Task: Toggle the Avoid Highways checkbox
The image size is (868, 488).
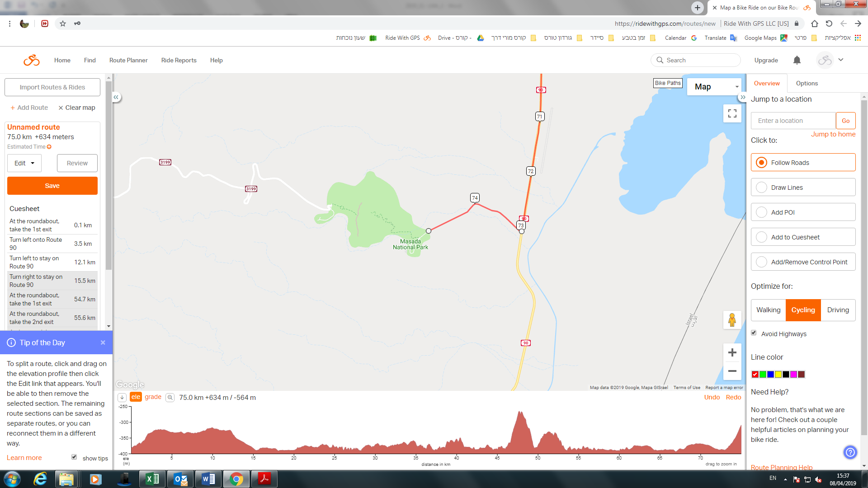Action: click(x=754, y=333)
